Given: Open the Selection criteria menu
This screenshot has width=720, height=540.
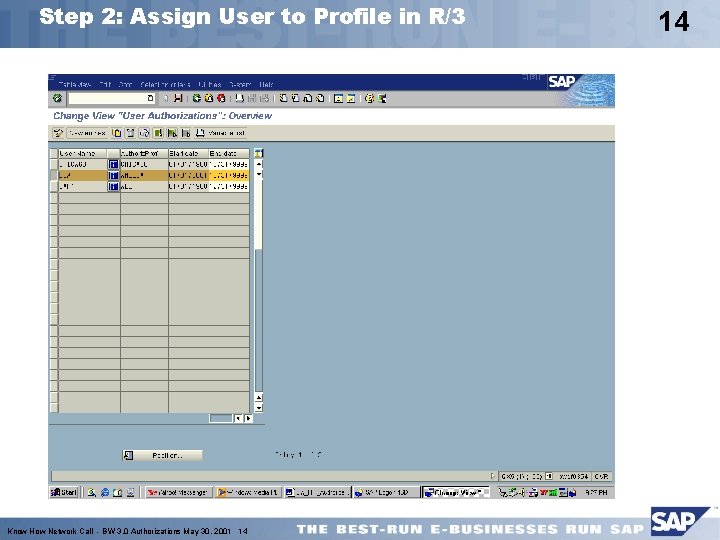Looking at the screenshot, I should click(165, 84).
